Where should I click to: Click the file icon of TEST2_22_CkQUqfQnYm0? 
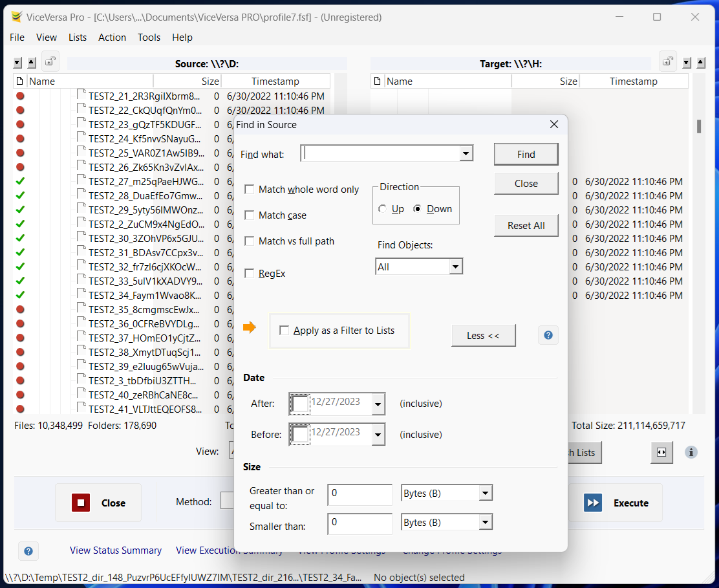81,109
